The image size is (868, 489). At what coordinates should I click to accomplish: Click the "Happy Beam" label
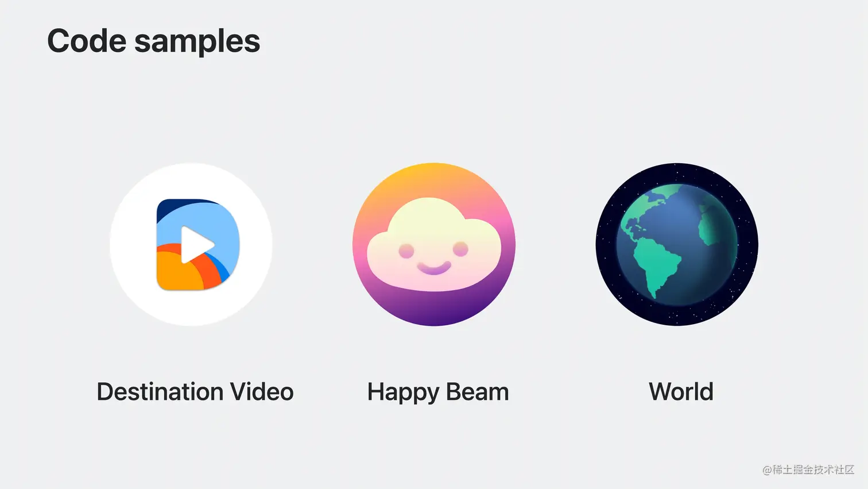tap(438, 392)
